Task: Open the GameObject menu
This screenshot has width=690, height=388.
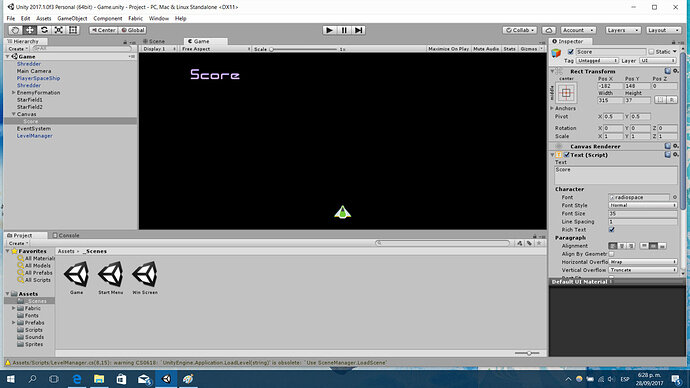Action: 72,18
